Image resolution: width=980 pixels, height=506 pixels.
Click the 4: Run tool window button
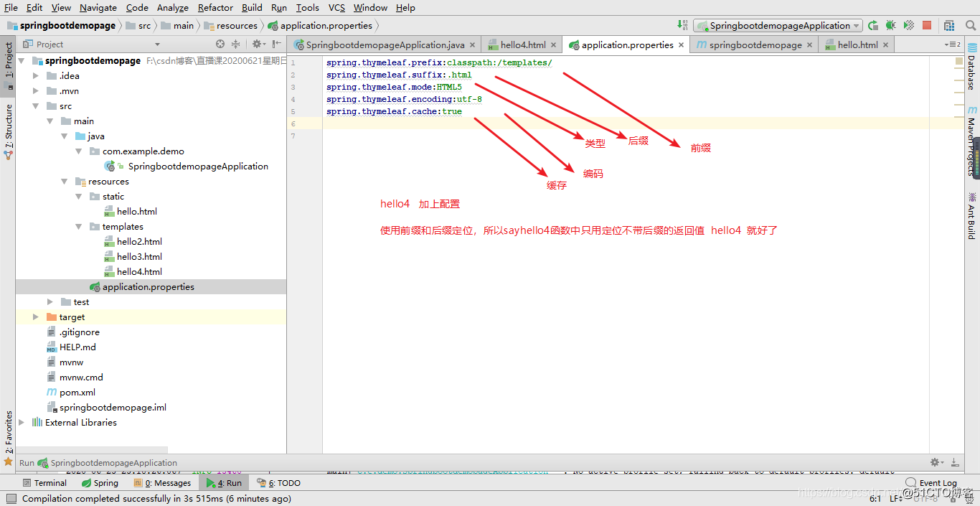pos(225,483)
